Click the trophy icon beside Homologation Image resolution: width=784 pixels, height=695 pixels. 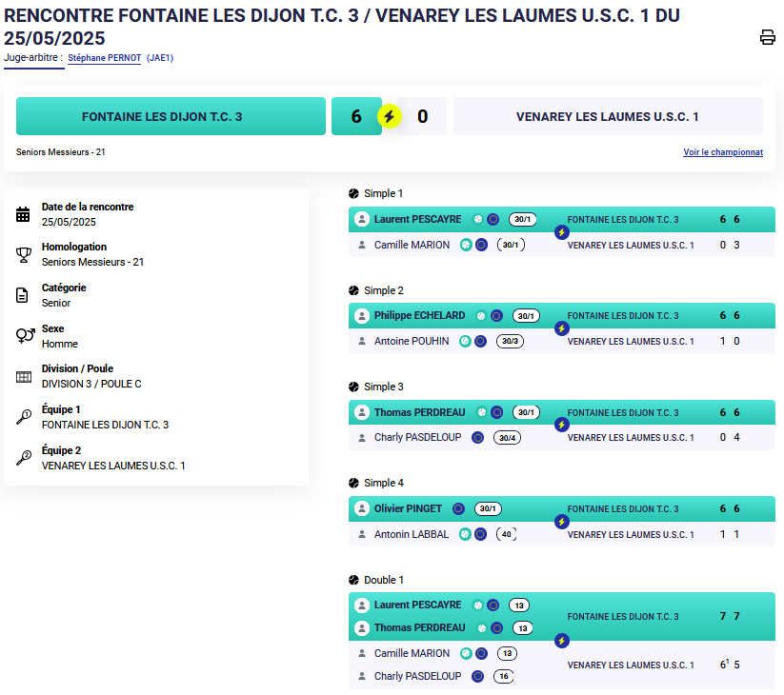pyautogui.click(x=23, y=255)
